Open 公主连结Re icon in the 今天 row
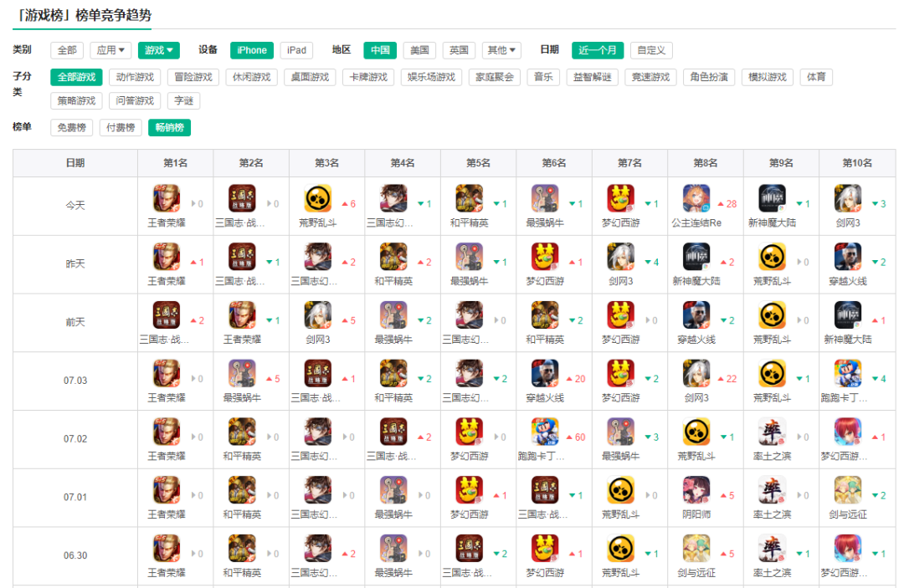Viewport: 904px width, 588px height. coord(696,199)
